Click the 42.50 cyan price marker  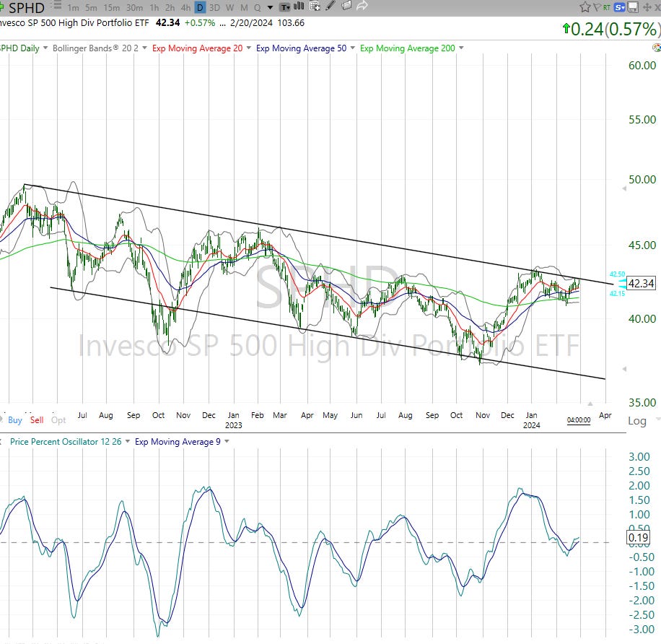[x=617, y=274]
